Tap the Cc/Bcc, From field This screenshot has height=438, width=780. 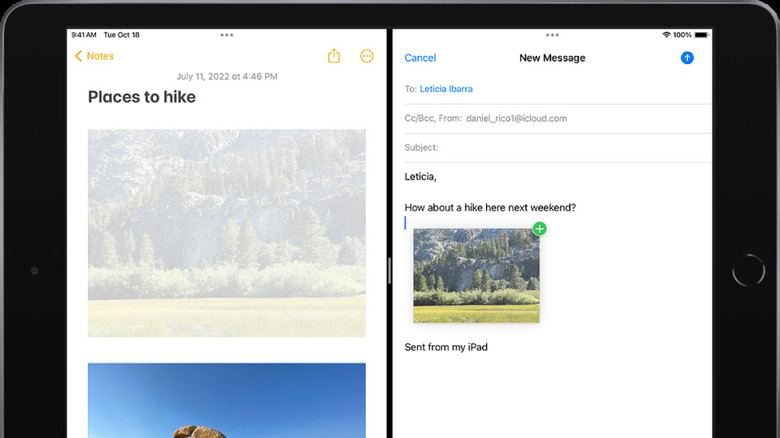[558, 118]
